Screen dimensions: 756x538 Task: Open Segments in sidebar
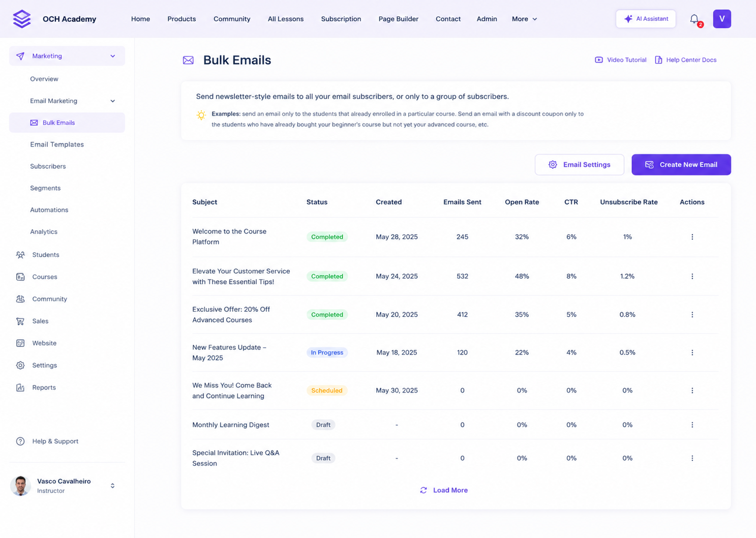45,188
